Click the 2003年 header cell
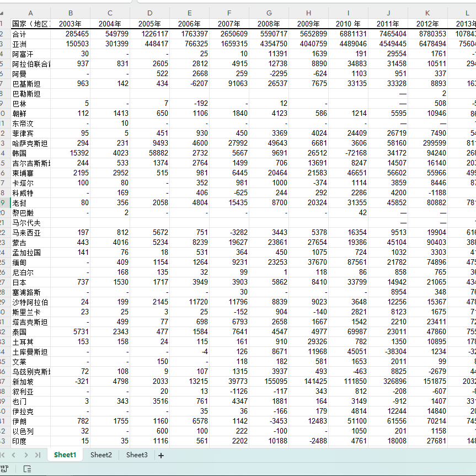476x476 pixels. coord(70,23)
